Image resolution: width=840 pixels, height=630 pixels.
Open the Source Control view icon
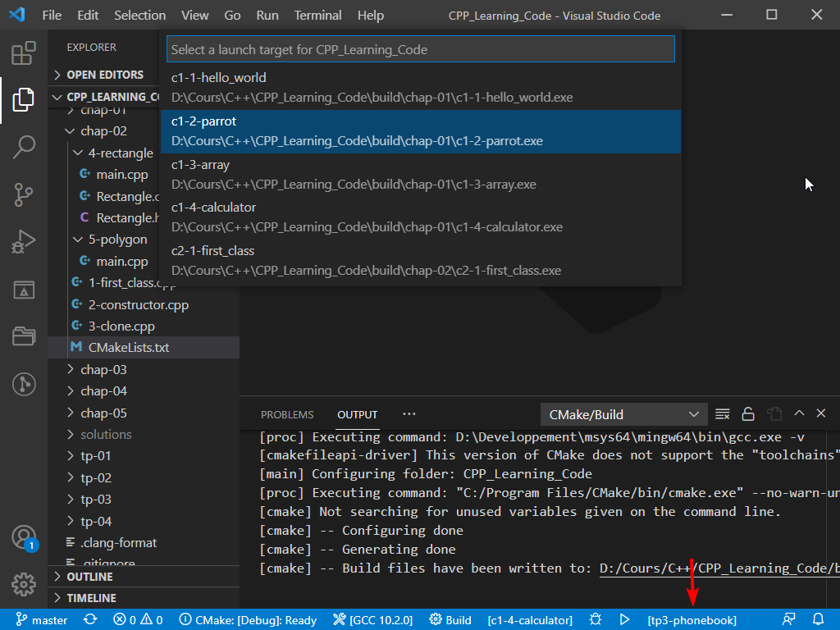click(x=24, y=194)
